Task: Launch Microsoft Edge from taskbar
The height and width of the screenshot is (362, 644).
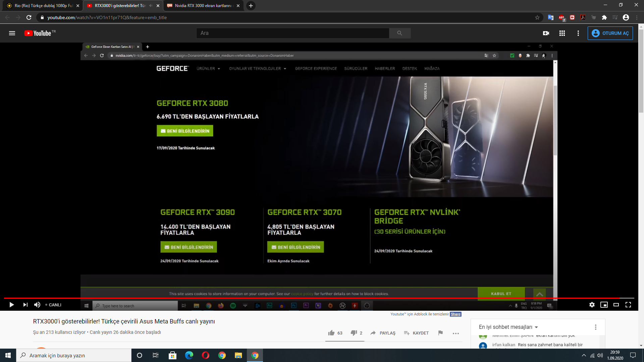Action: tap(189, 355)
